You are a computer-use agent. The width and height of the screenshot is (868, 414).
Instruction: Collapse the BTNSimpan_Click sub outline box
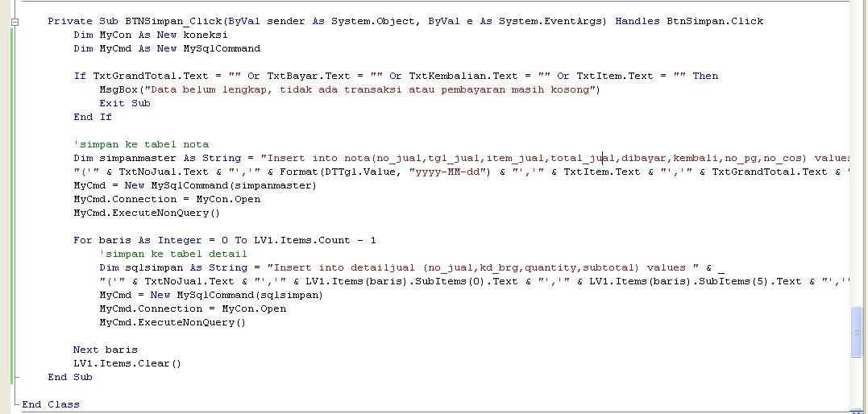pos(15,22)
